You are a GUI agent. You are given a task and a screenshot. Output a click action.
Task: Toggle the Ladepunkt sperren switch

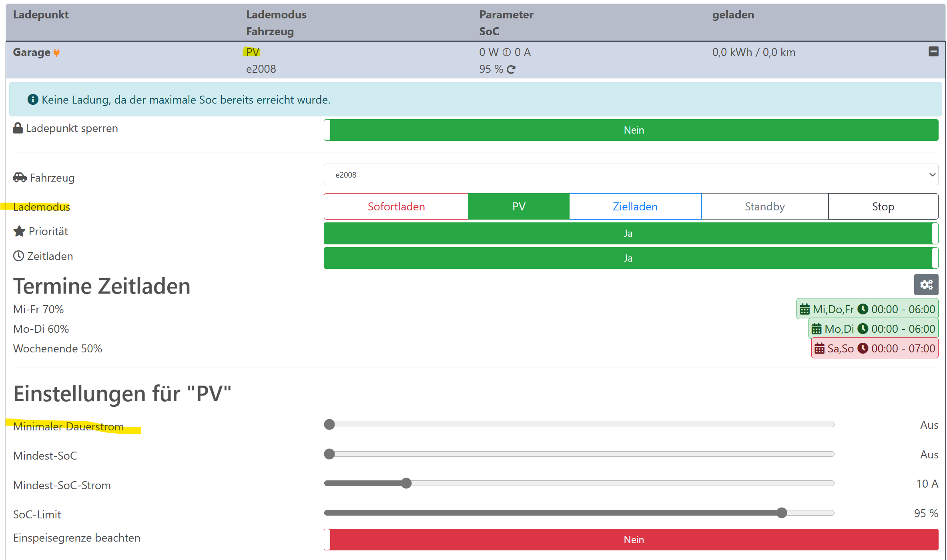pos(631,130)
